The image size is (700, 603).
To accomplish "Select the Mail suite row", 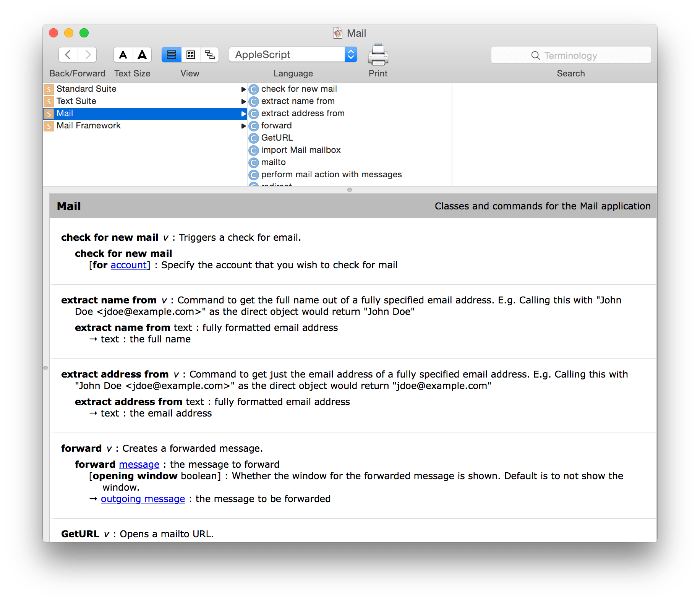I will pyautogui.click(x=145, y=113).
